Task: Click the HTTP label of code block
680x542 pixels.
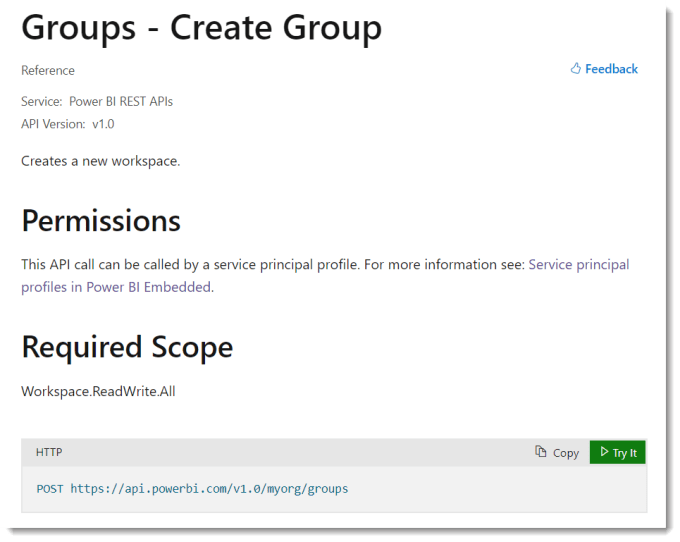Action: coord(49,452)
